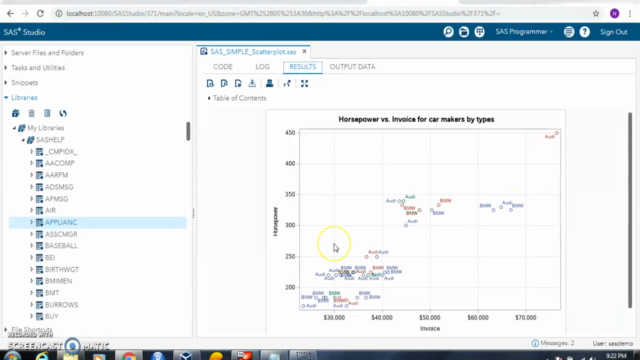Expand the AACOMP table arrow
640x360 pixels.
(x=31, y=163)
